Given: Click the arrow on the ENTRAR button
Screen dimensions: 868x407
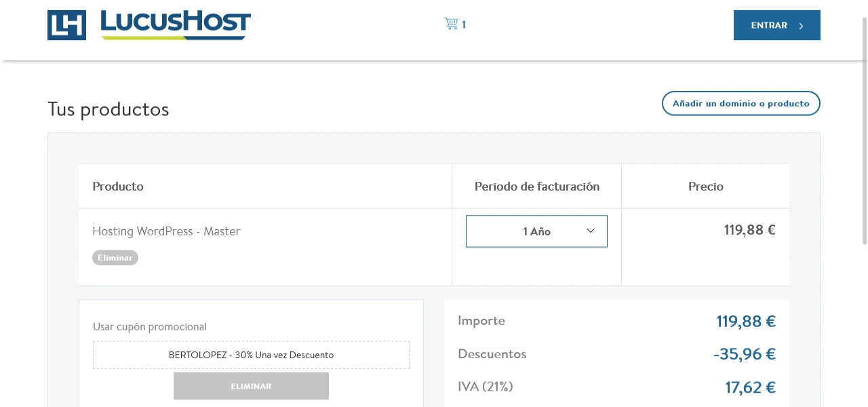Looking at the screenshot, I should (x=801, y=26).
